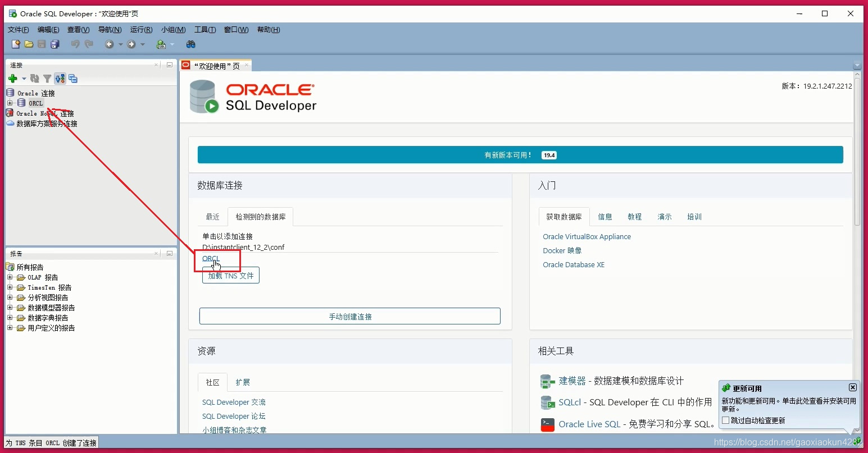Click the Oracle Live SQL icon
868x453 pixels.
tap(547, 424)
